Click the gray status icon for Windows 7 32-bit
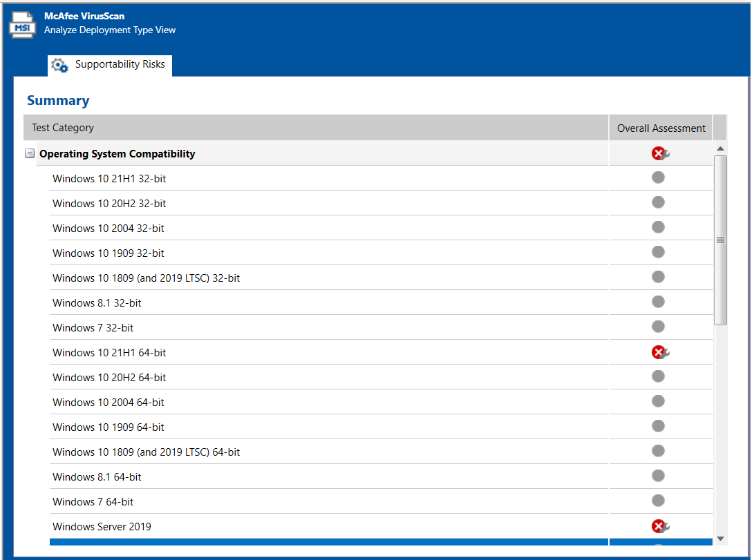Viewport: 754px width, 560px height. coord(658,327)
